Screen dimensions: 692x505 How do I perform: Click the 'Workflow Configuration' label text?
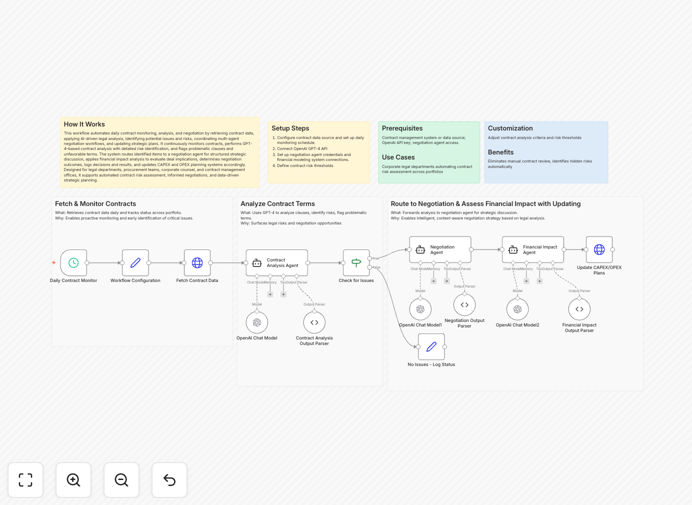point(135,280)
